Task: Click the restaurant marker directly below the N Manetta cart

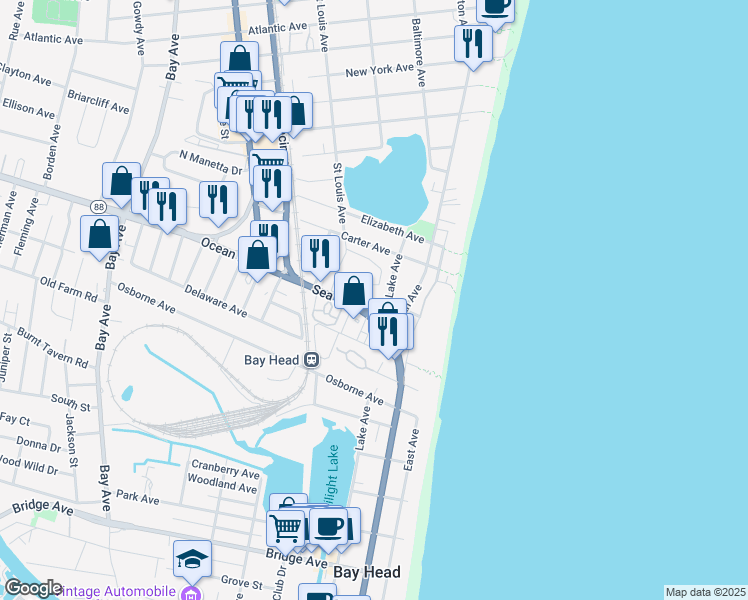Action: pos(272,184)
